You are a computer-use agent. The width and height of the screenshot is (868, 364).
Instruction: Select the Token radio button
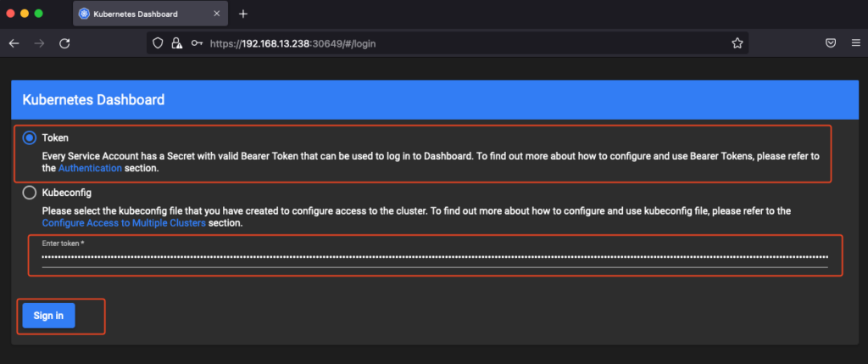[30, 138]
